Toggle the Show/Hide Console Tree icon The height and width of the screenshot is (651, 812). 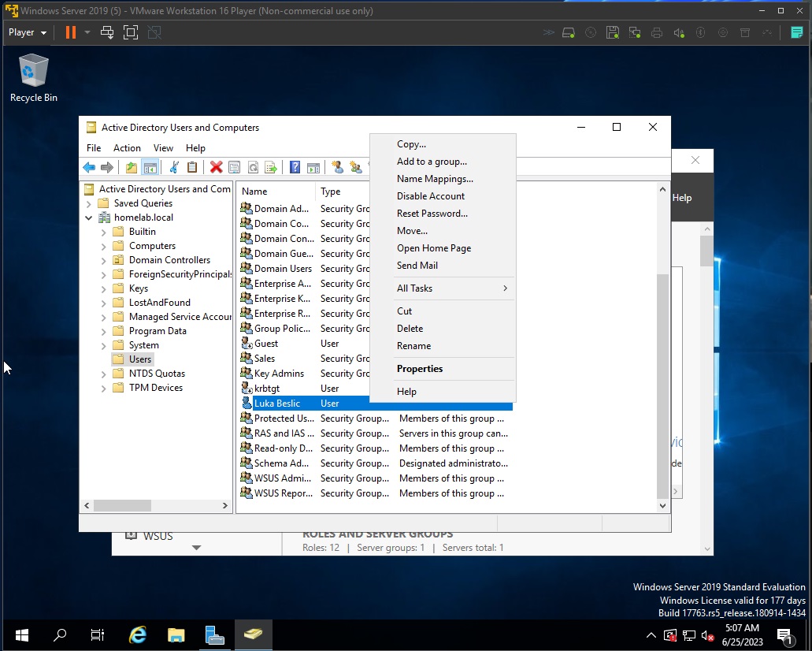[150, 167]
